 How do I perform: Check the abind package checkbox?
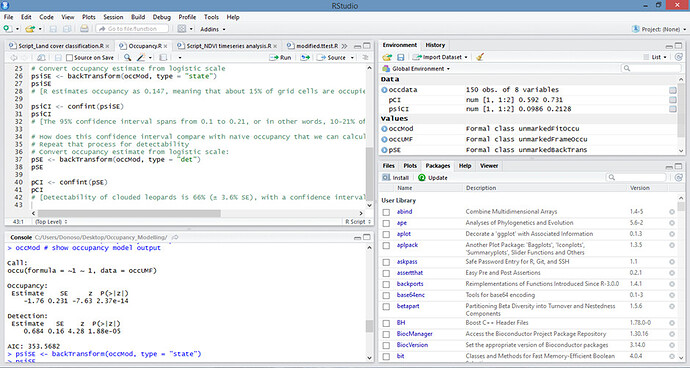click(386, 212)
